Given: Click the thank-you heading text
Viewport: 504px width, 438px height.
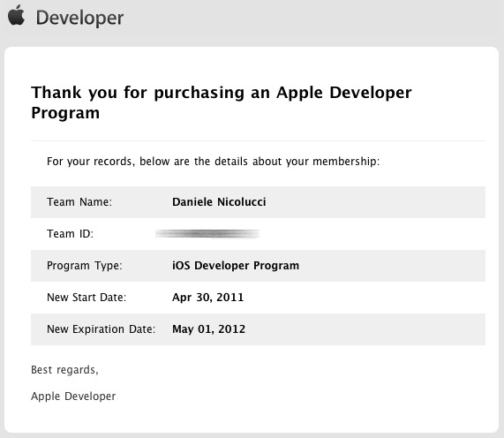Looking at the screenshot, I should [222, 102].
